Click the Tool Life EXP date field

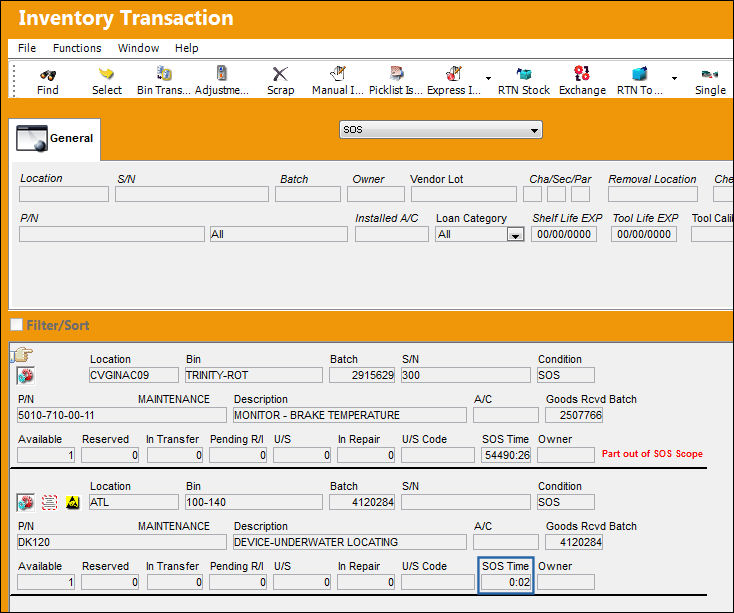(x=644, y=234)
